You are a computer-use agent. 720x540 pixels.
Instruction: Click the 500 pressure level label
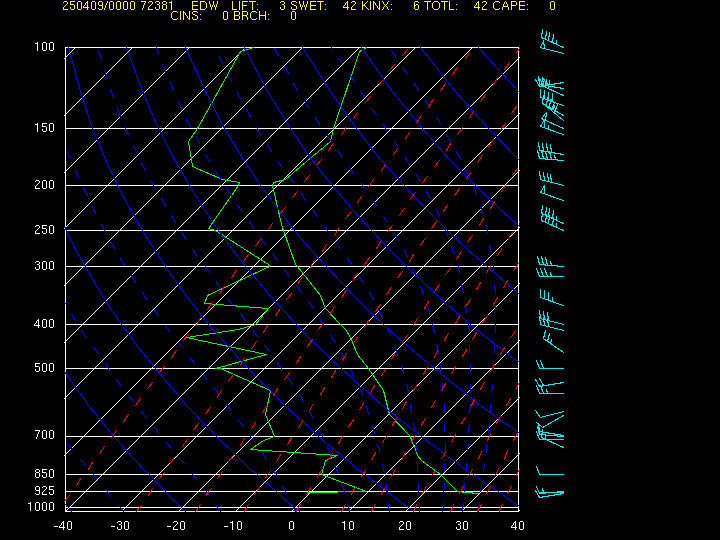(44, 368)
